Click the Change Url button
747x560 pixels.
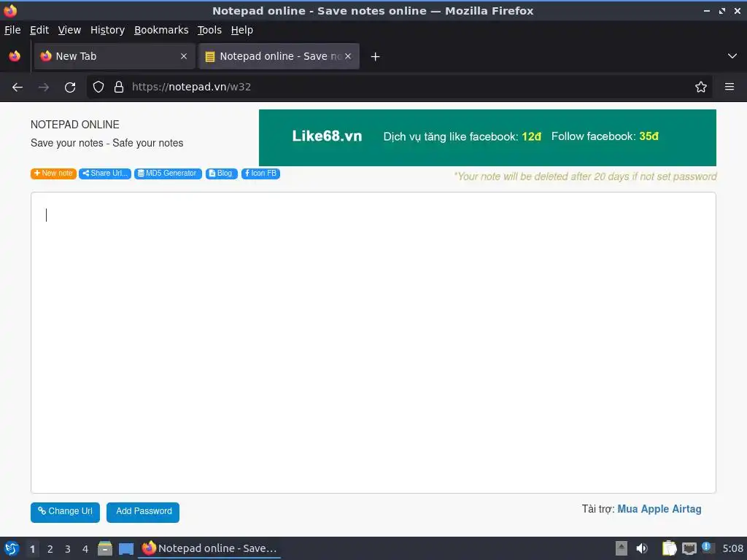(65, 512)
